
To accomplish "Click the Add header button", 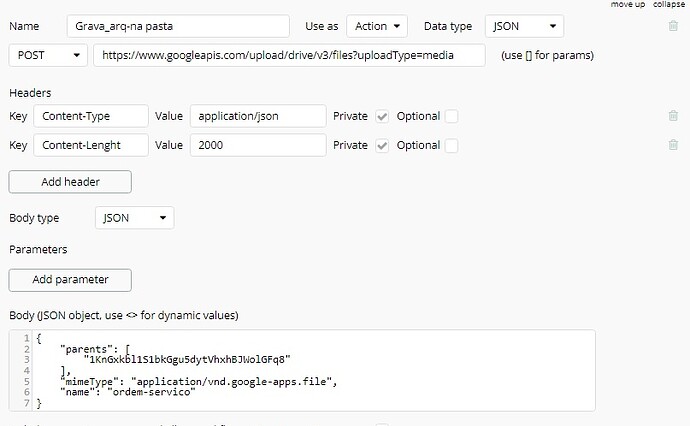I will [x=70, y=182].
